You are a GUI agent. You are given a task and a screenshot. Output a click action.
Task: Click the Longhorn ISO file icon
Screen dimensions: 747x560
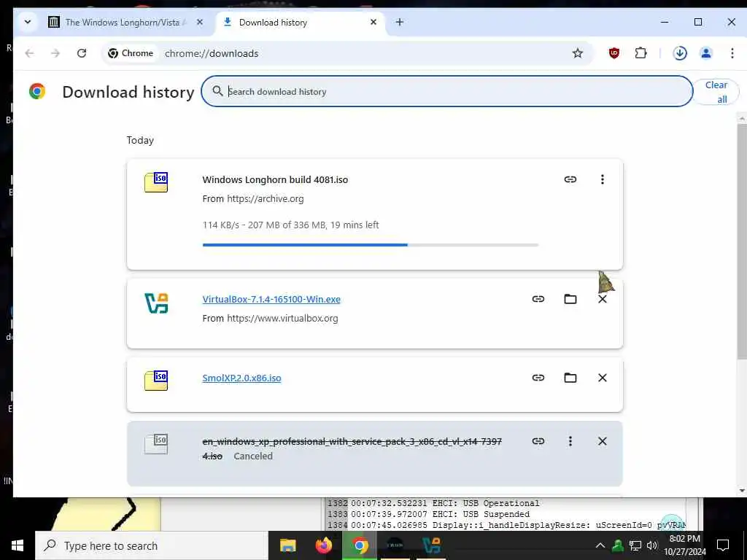[x=156, y=182]
